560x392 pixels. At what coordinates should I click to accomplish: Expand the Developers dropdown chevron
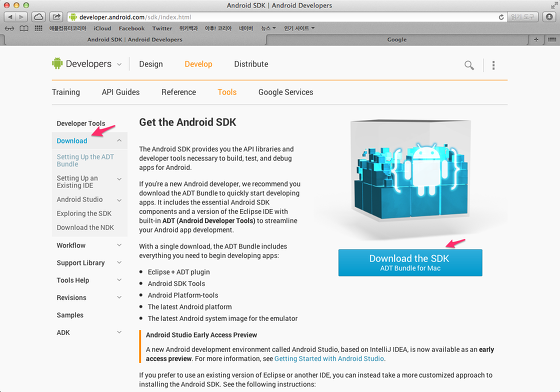pyautogui.click(x=119, y=65)
